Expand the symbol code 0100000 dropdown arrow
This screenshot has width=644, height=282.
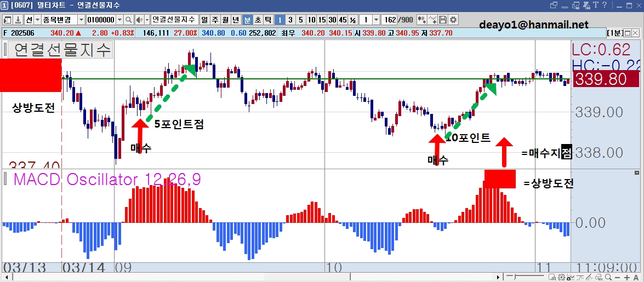[119, 20]
